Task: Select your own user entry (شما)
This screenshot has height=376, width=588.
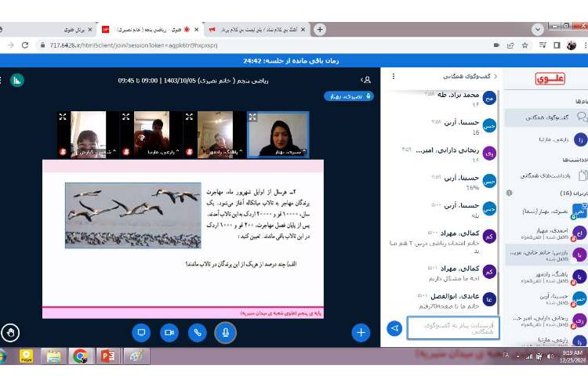Action: pos(546,211)
